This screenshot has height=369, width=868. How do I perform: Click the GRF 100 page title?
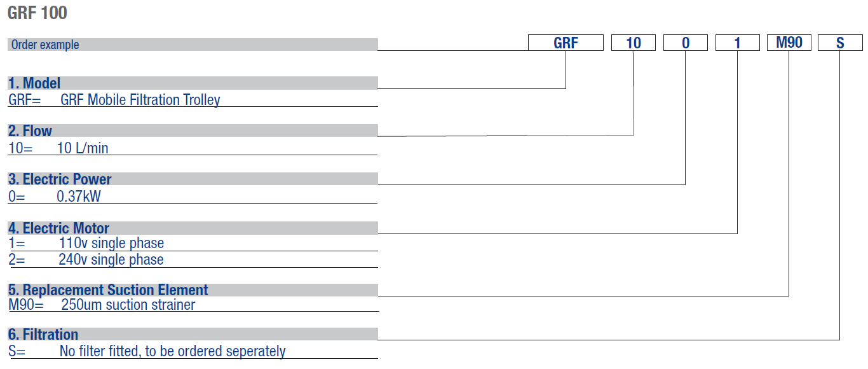tap(37, 13)
